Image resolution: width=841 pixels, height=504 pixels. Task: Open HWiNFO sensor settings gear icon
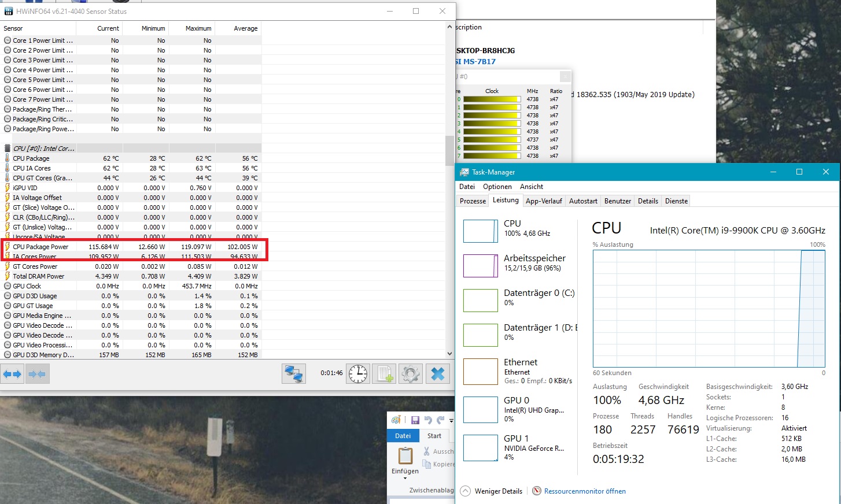pyautogui.click(x=411, y=374)
